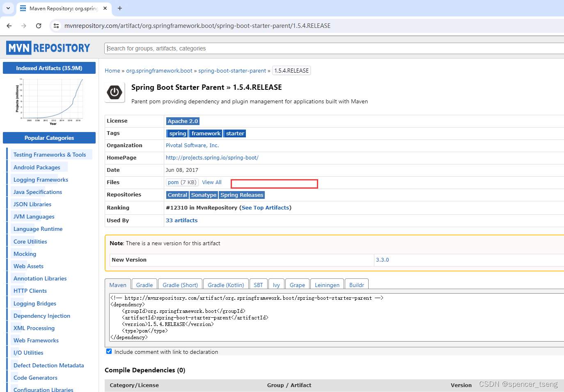Screen dimensions: 564x392
Task: Click inside the Maven dependency snippet box
Action: coord(337,317)
